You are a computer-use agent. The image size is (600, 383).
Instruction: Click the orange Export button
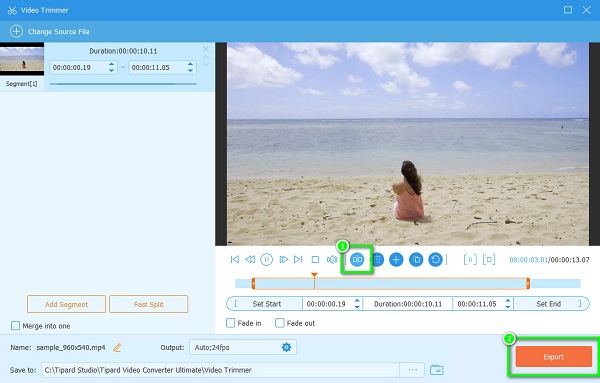pyautogui.click(x=553, y=357)
